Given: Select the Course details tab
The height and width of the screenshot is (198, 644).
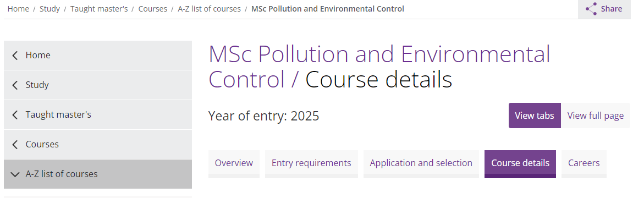Looking at the screenshot, I should (520, 164).
